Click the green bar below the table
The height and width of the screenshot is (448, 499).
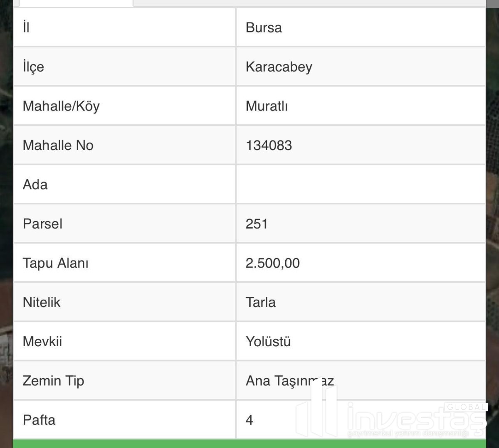249,443
